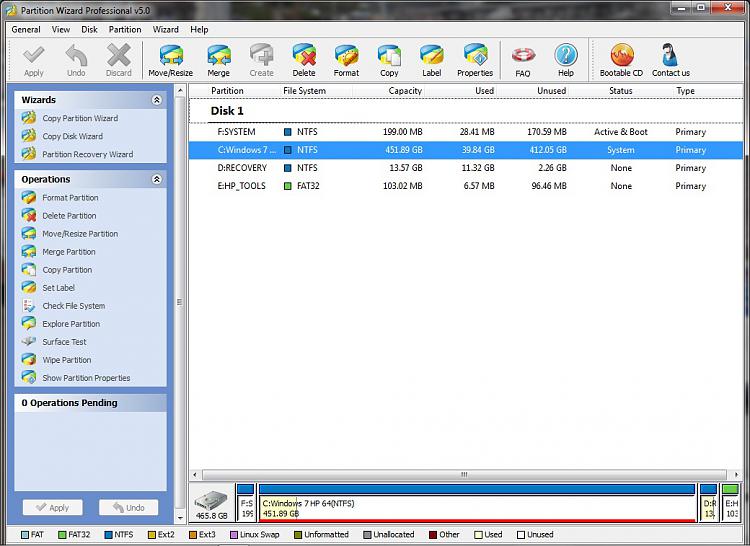The width and height of the screenshot is (750, 546).
Task: Run Check File System operation
Action: (x=74, y=306)
